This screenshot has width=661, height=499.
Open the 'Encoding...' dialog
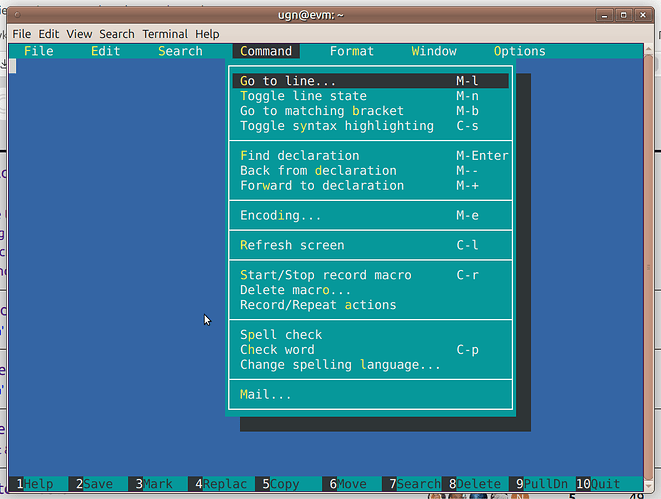pos(280,215)
